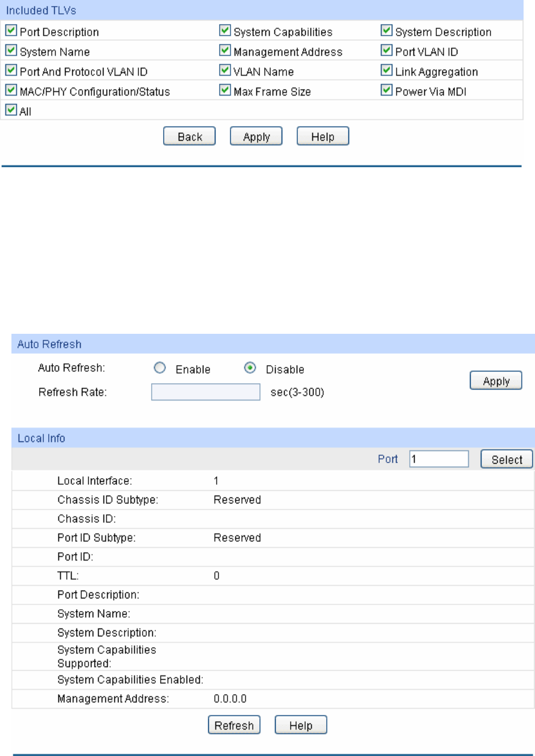Uncheck the Port Description checkbox
535x756 pixels.
[10, 31]
